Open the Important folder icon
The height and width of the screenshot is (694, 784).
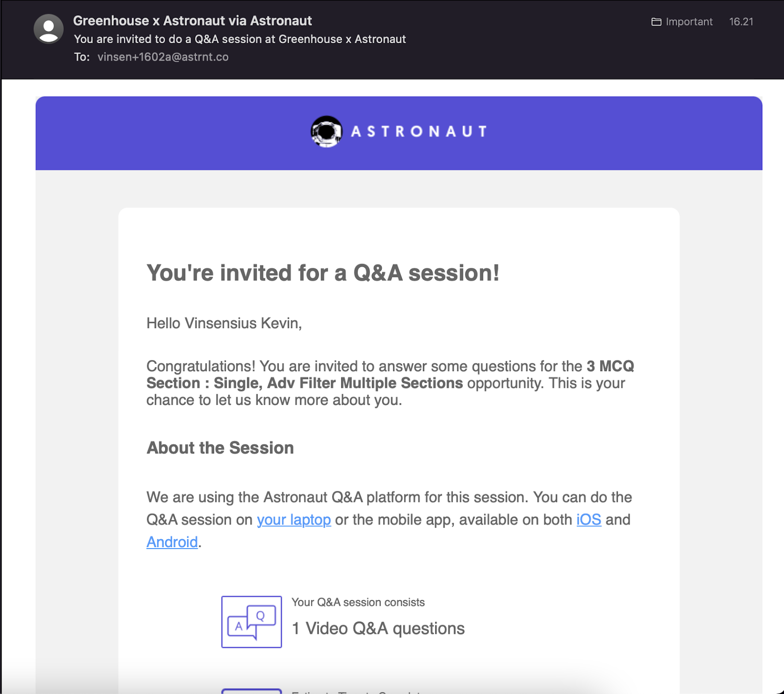click(656, 22)
